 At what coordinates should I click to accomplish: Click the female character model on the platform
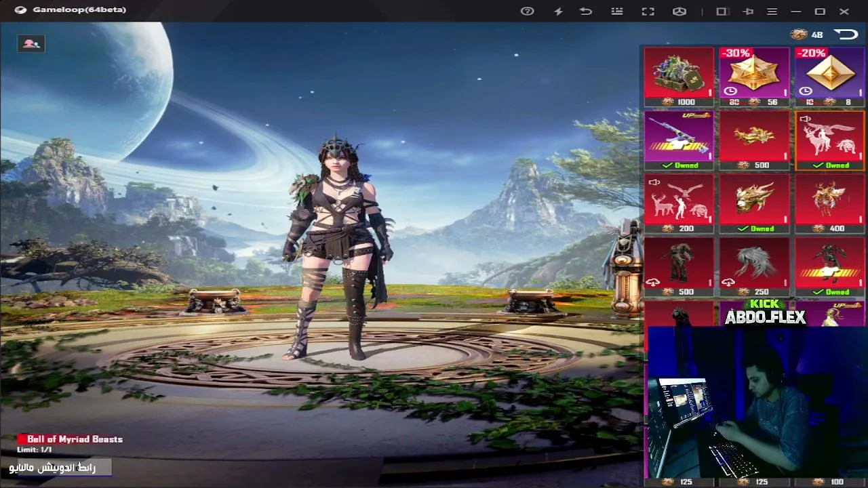coord(339,247)
